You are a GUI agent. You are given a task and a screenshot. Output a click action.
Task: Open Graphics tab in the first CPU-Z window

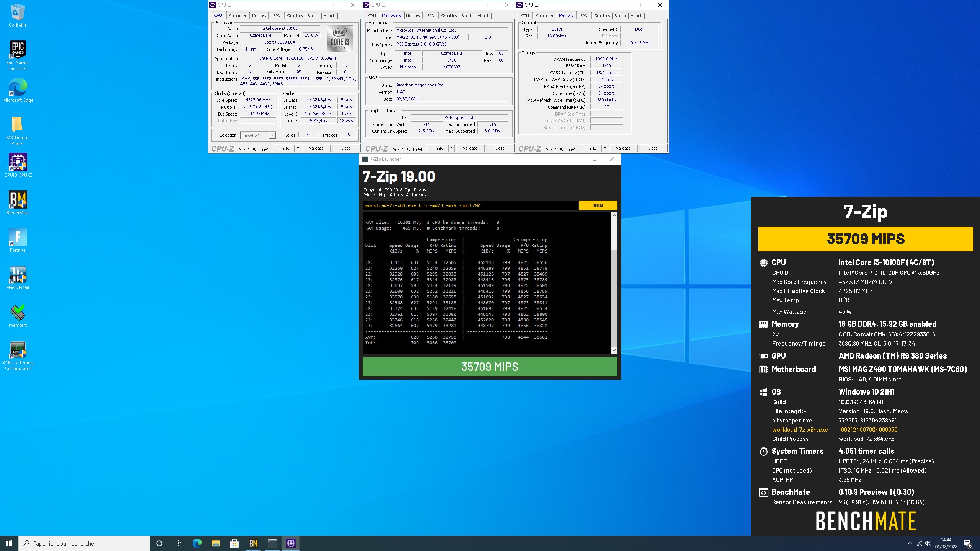click(295, 16)
